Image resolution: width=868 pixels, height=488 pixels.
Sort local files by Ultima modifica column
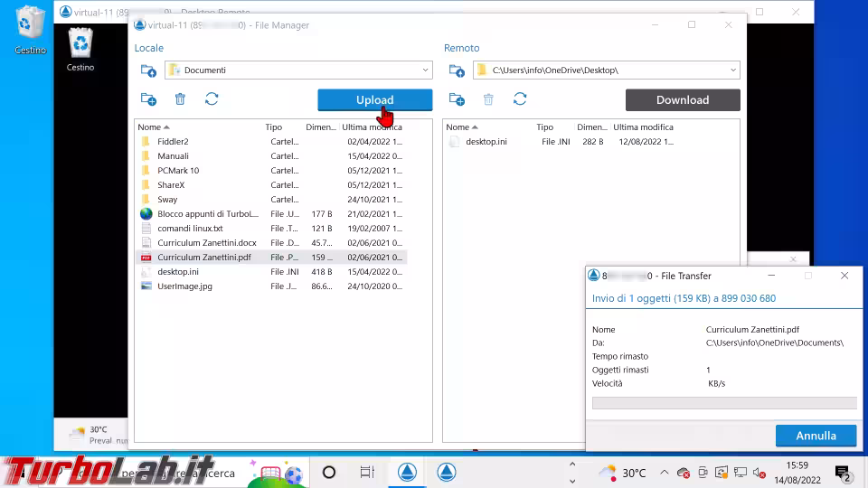(x=372, y=127)
